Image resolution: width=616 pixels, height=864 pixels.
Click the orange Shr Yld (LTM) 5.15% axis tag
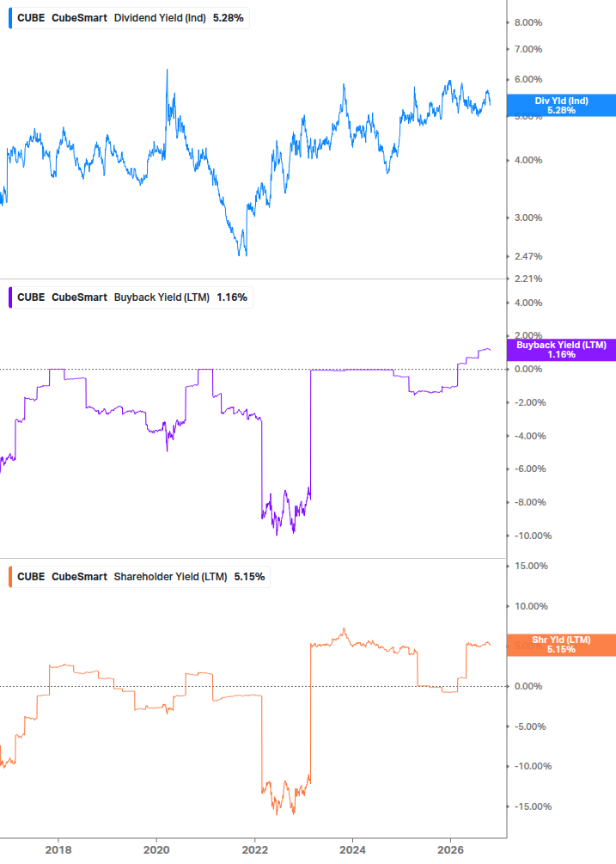[x=561, y=645]
